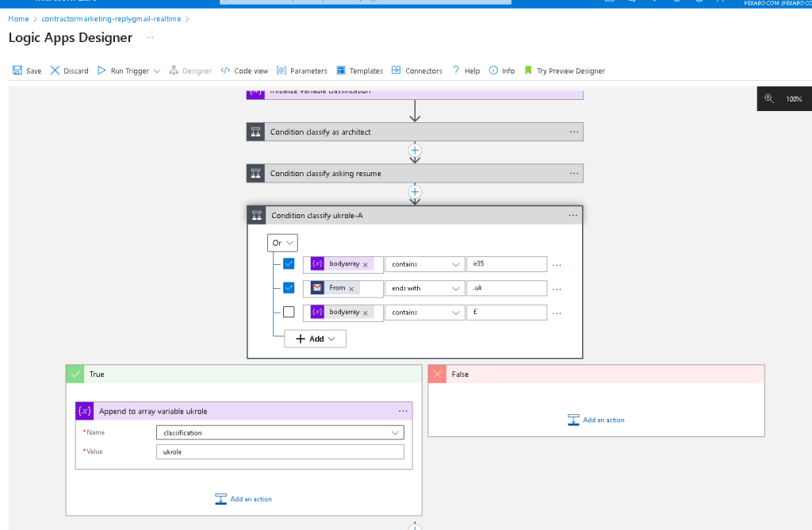812x530 pixels.
Task: Open ellipsis menu of Condition classify asking resume
Action: click(x=574, y=174)
